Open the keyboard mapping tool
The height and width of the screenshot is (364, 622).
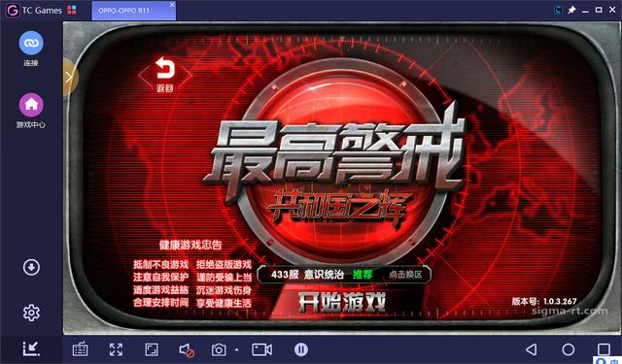80,349
